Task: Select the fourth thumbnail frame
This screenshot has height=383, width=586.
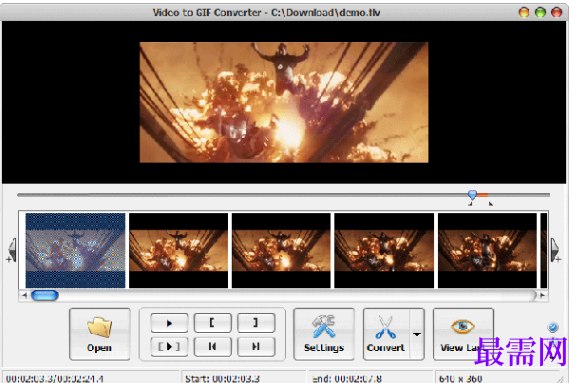Action: pos(384,250)
